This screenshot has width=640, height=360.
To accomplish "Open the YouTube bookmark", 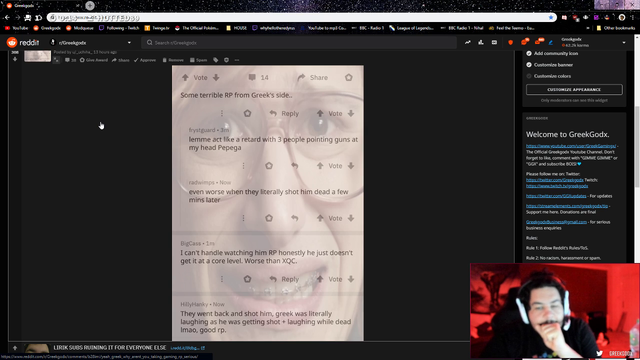I will pos(16,28).
